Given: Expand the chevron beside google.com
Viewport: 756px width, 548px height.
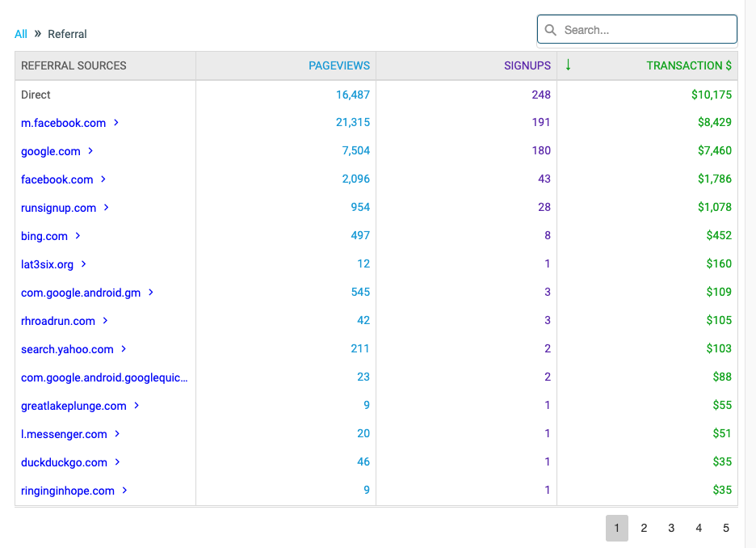Looking at the screenshot, I should 90,151.
